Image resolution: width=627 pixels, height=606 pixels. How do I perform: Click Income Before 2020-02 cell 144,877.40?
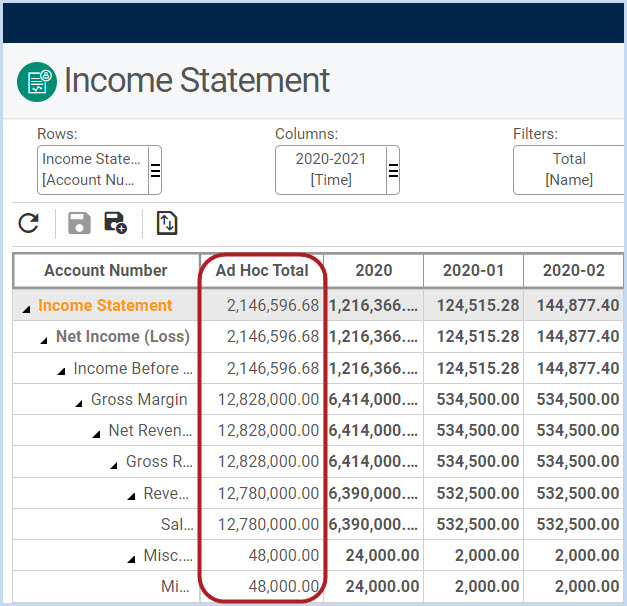(x=573, y=368)
